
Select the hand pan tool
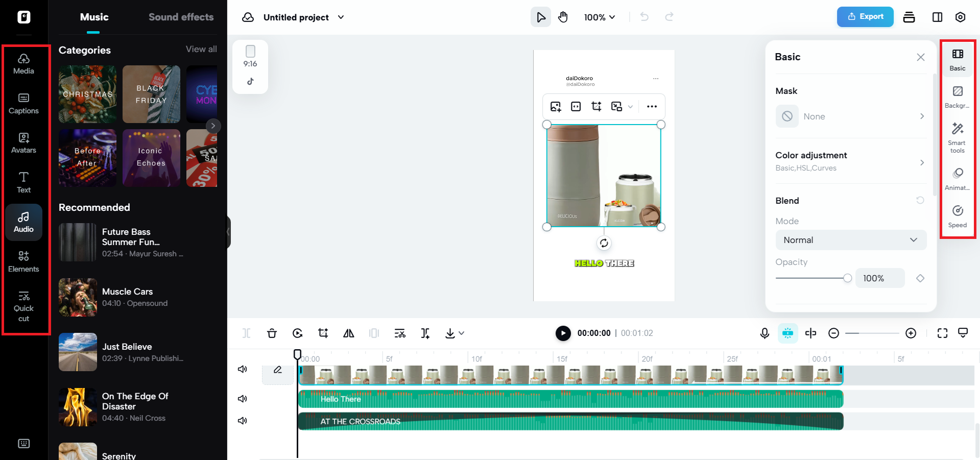[563, 17]
